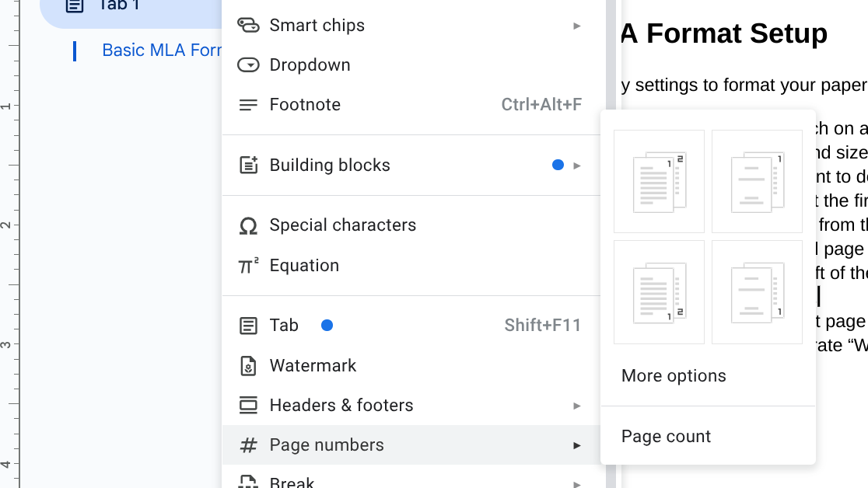Expand the Building blocks submenu arrow
The height and width of the screenshot is (488, 868).
576,166
